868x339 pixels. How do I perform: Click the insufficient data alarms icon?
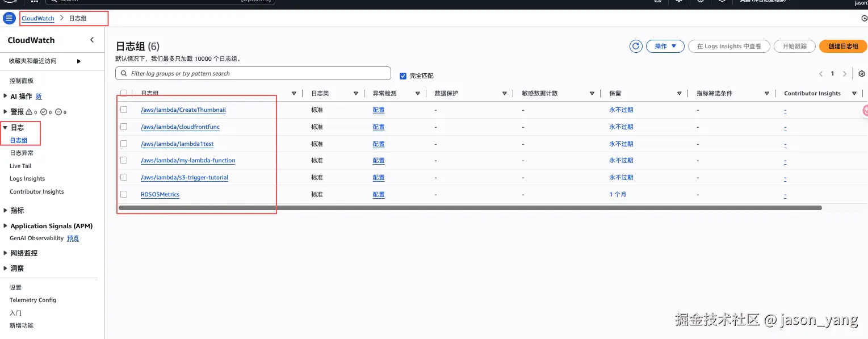[58, 112]
